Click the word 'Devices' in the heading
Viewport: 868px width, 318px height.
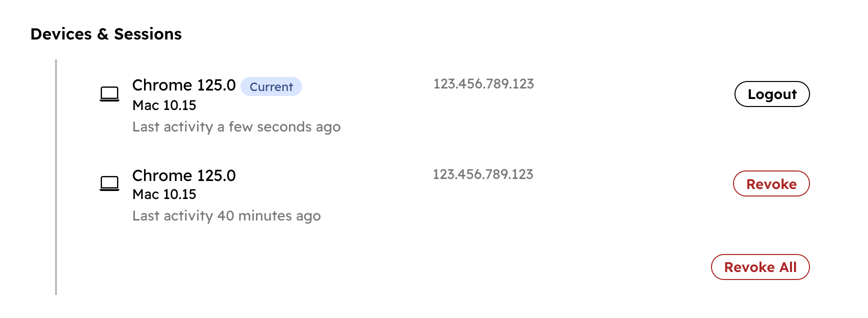[61, 34]
